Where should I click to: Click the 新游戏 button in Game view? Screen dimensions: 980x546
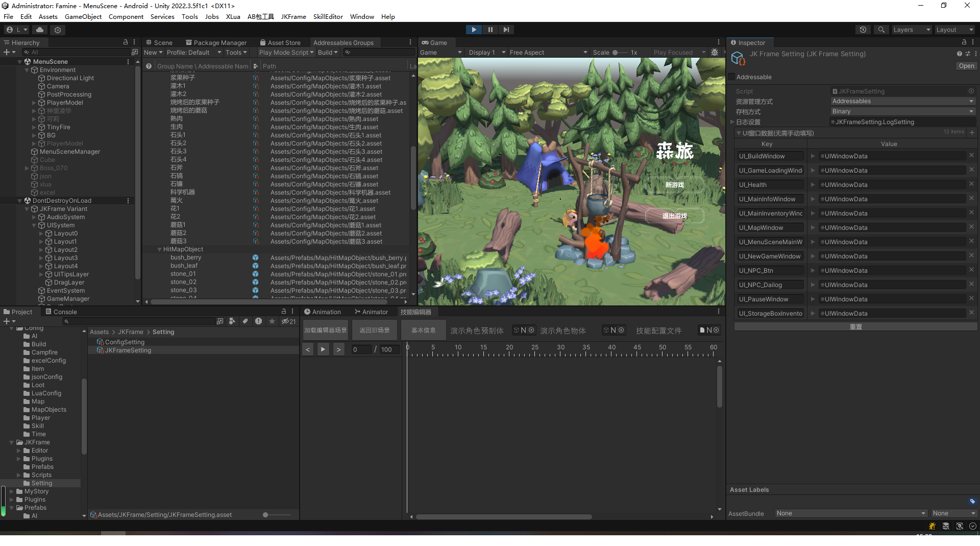click(x=674, y=185)
